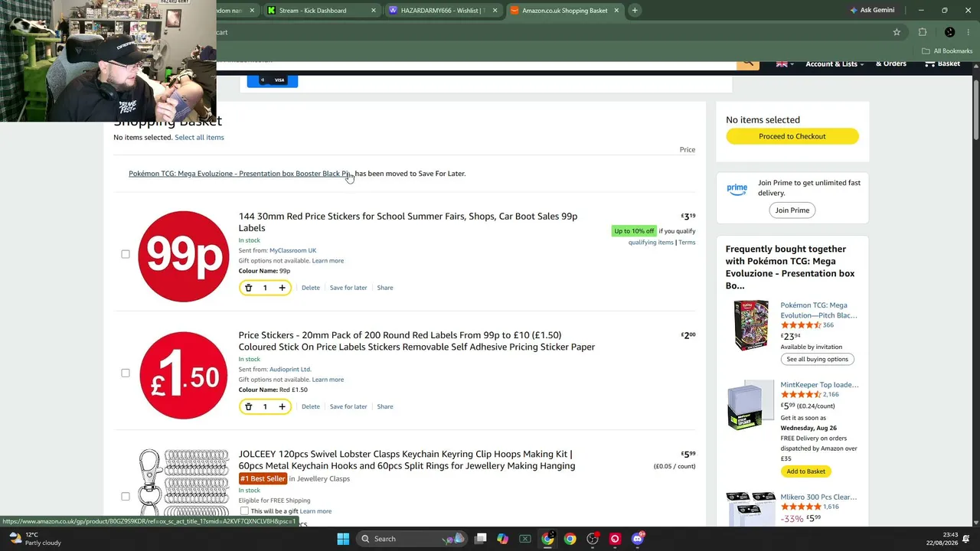
Task: Open the UK flag language dropdown
Action: [785, 64]
